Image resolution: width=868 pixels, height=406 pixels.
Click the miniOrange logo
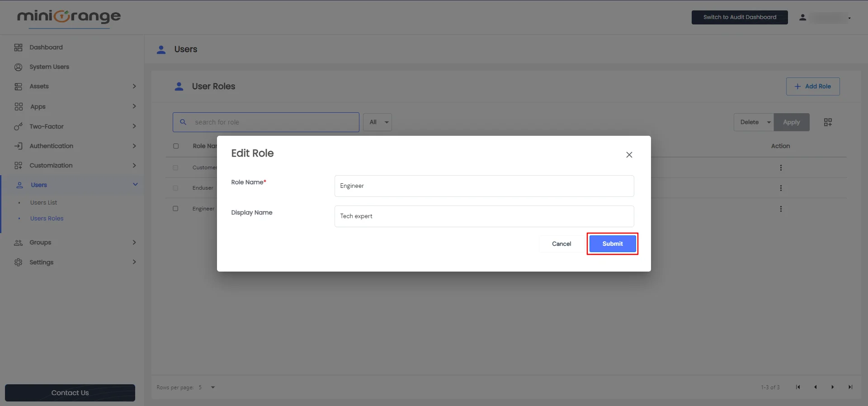[x=69, y=17]
